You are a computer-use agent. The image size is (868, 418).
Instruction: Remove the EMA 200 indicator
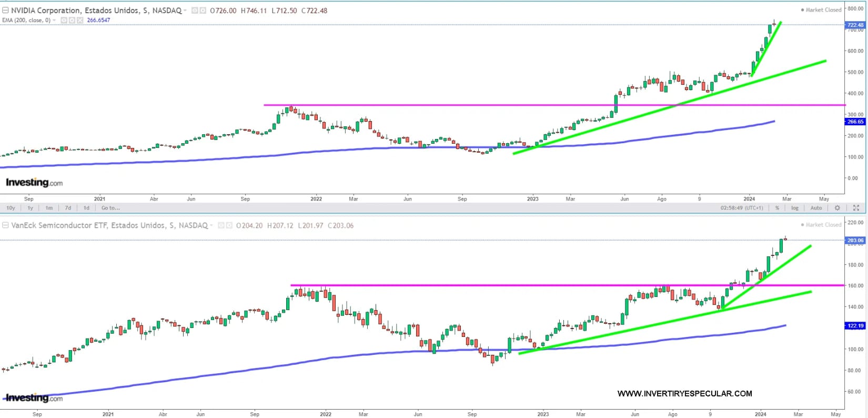point(80,20)
